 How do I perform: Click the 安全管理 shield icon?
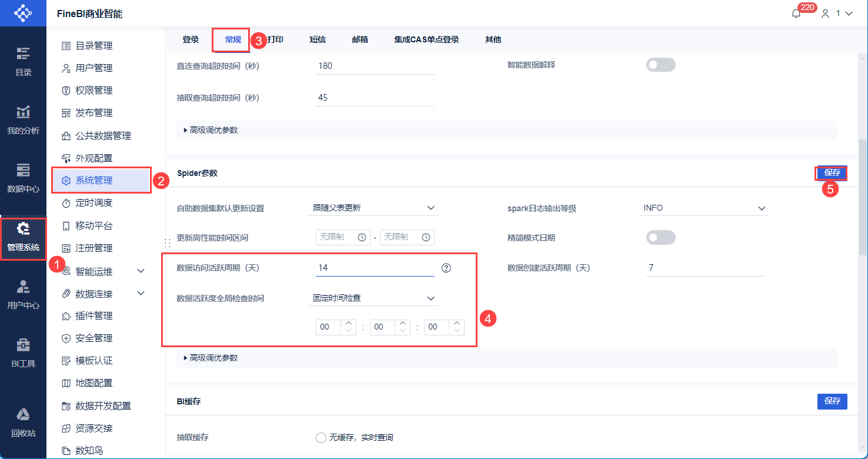[66, 338]
